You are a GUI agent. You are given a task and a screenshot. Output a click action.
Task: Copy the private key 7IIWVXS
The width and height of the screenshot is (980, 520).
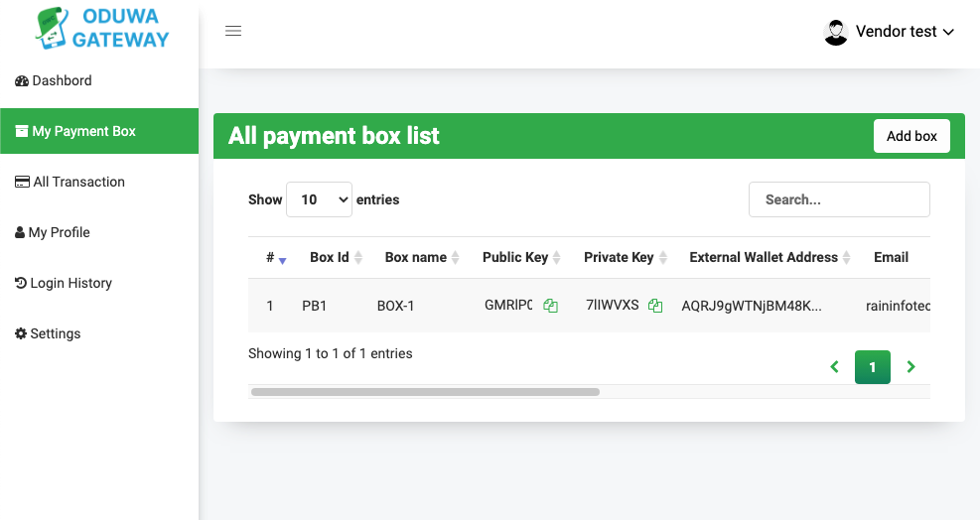tap(655, 306)
